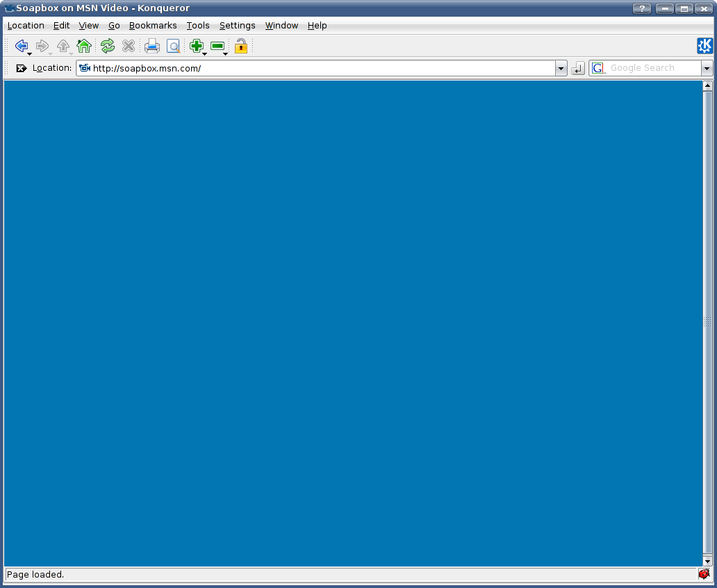This screenshot has width=717, height=588.
Task: Open Find in page magnifier icon
Action: point(173,46)
